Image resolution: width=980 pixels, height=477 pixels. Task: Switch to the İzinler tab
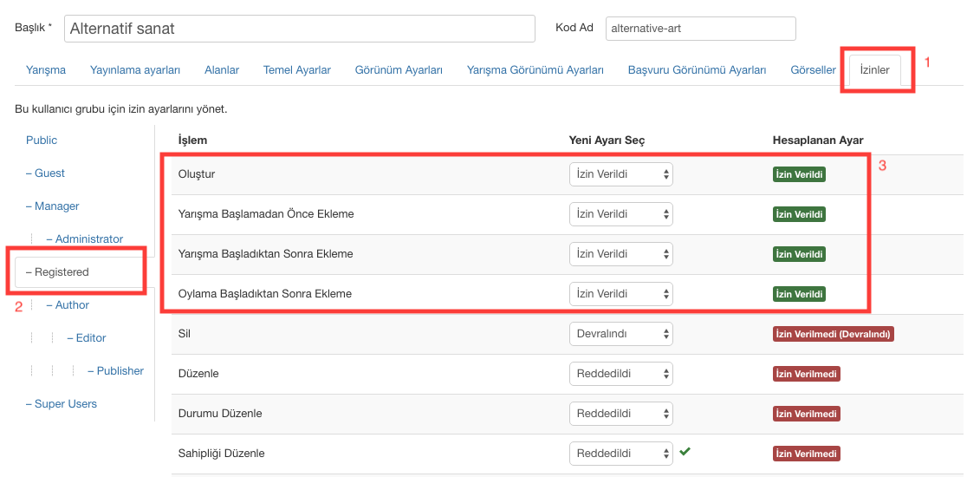click(874, 70)
